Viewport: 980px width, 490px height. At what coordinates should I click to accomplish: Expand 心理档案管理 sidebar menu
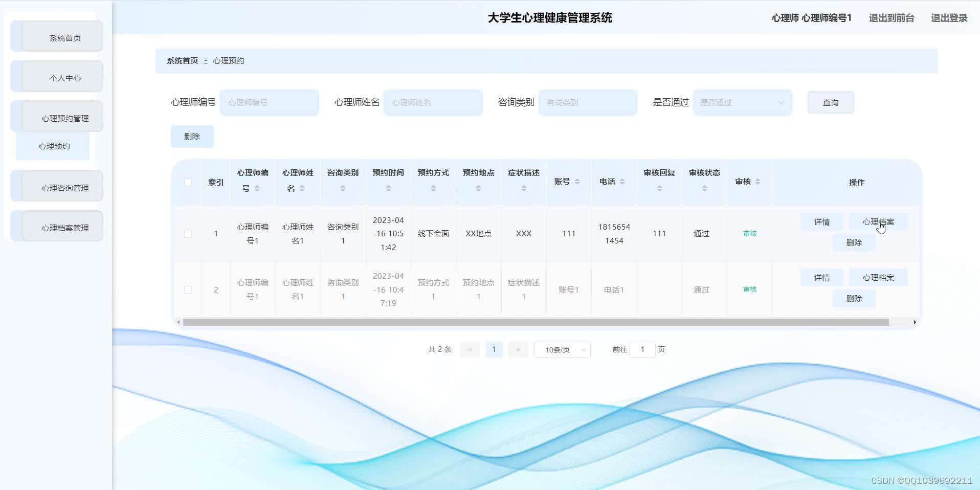point(57,227)
